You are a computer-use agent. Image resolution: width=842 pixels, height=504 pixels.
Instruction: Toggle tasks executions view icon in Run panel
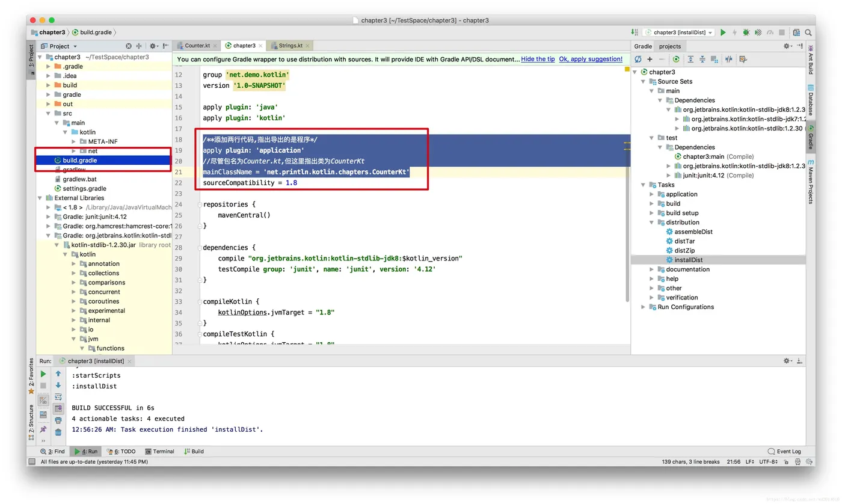pos(43,400)
